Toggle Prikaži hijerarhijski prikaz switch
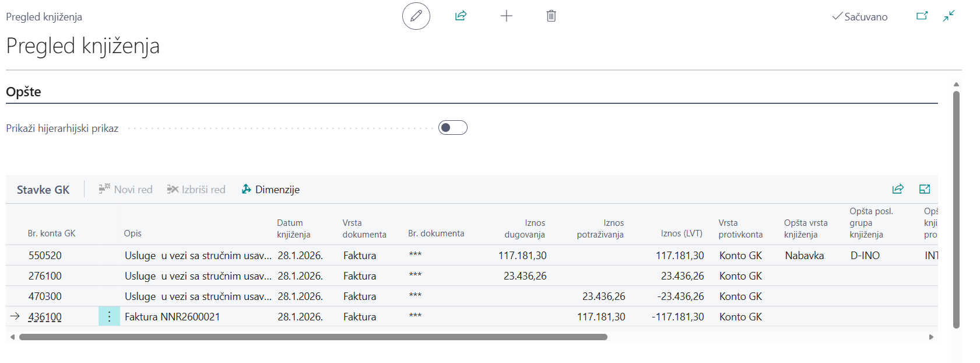The width and height of the screenshot is (980, 363). pos(453,128)
